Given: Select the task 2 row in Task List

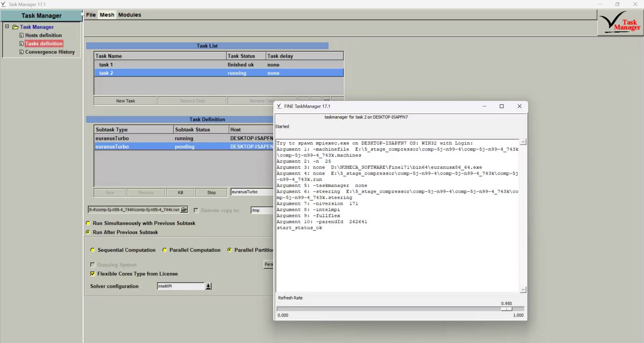Looking at the screenshot, I should tap(219, 73).
